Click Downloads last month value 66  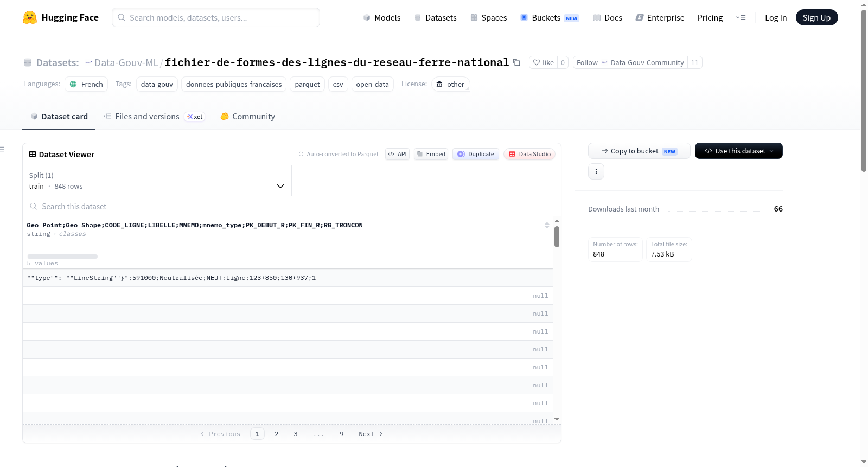tap(778, 209)
